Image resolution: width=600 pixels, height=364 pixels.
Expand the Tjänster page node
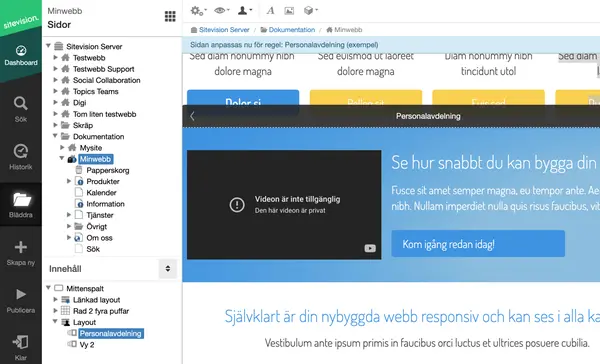pos(69,215)
